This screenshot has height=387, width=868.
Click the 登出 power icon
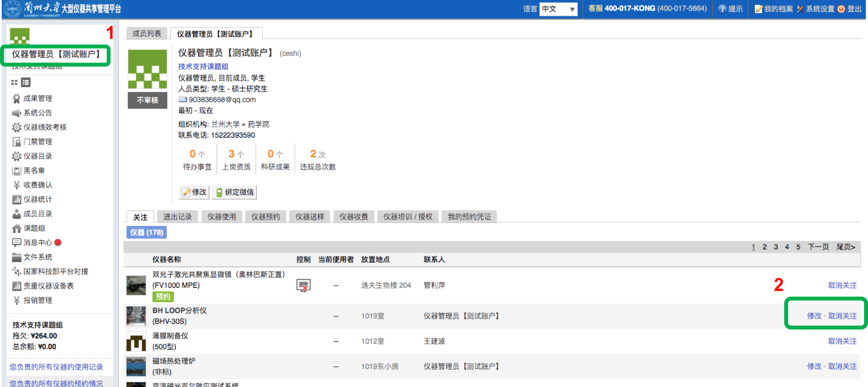click(x=841, y=9)
